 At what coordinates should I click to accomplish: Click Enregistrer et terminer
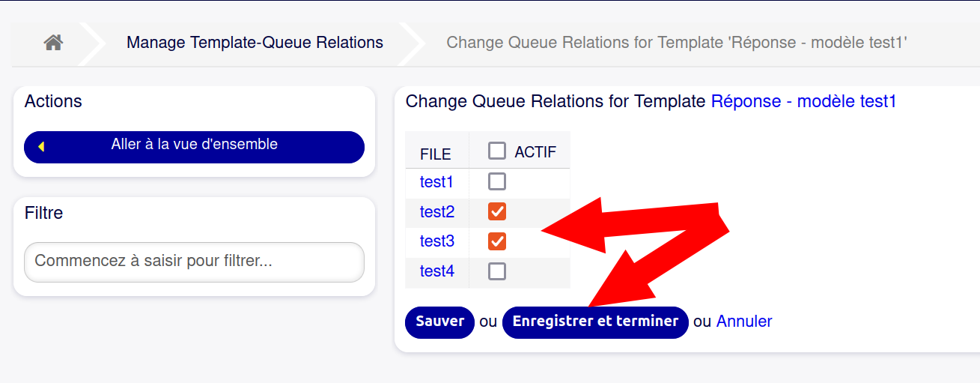[x=595, y=322]
